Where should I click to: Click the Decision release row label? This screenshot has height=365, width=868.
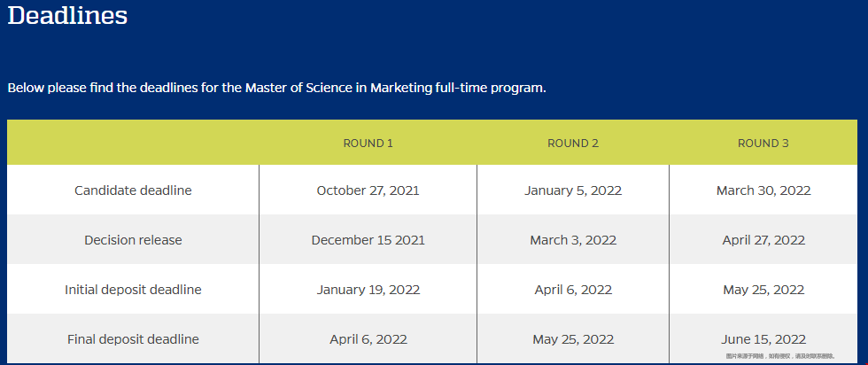coord(133,240)
